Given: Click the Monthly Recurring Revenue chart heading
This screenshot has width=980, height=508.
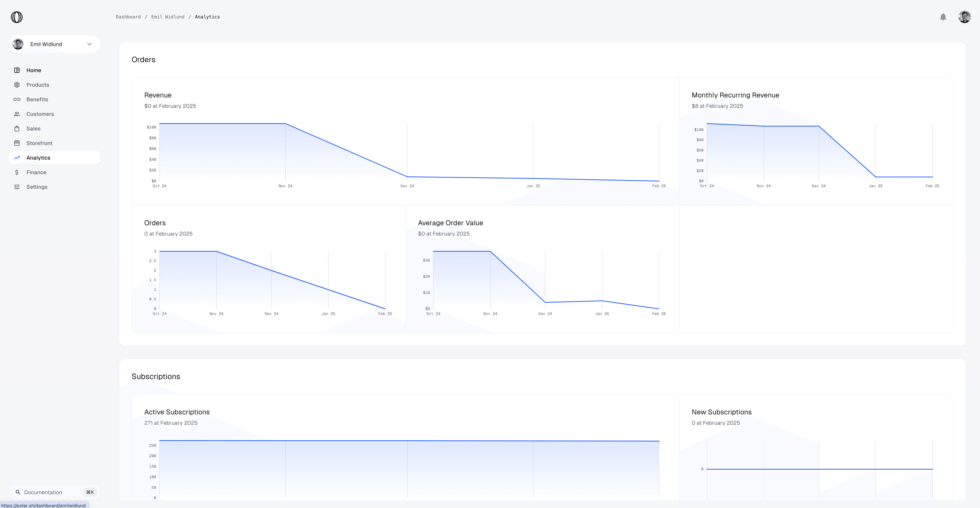Looking at the screenshot, I should coord(735,95).
